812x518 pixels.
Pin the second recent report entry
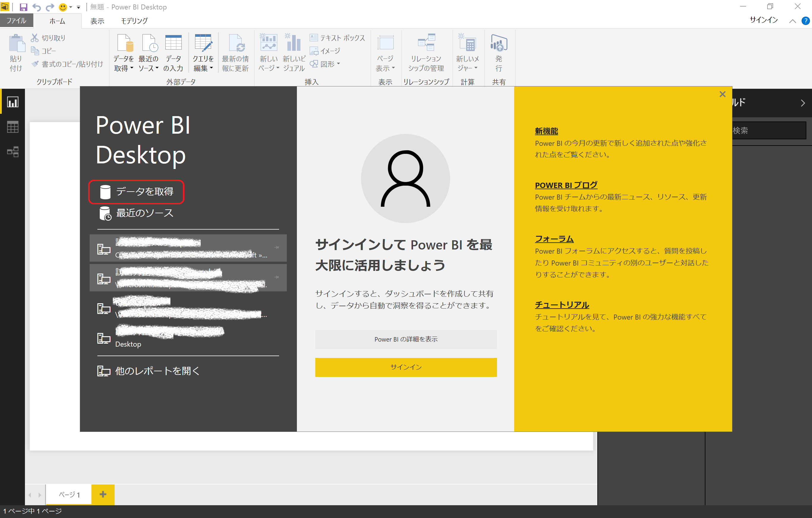277,277
